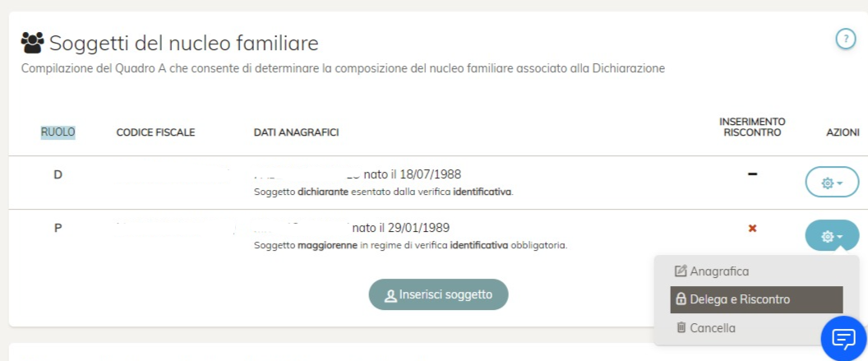The image size is (868, 361).
Task: Open the gear actions dropdown for row D
Action: (x=832, y=183)
